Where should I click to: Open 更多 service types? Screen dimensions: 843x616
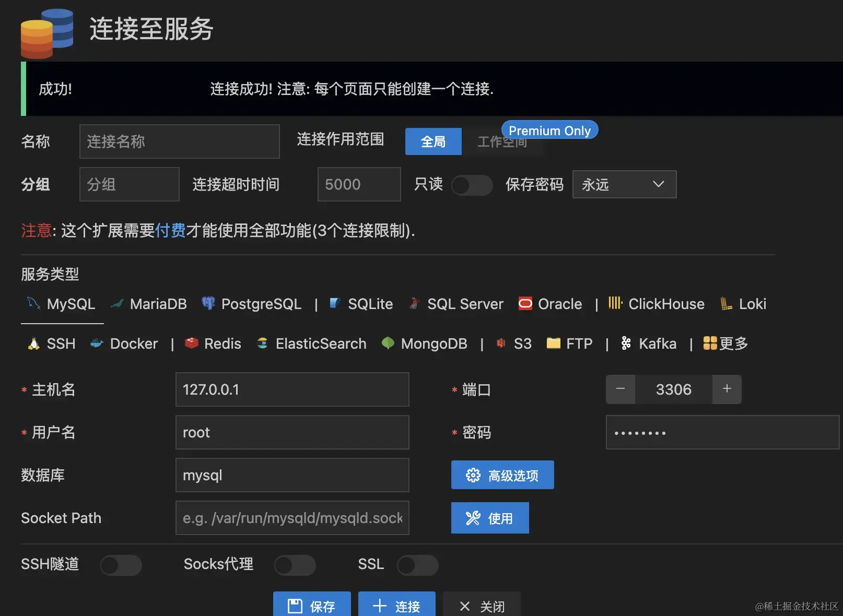726,343
